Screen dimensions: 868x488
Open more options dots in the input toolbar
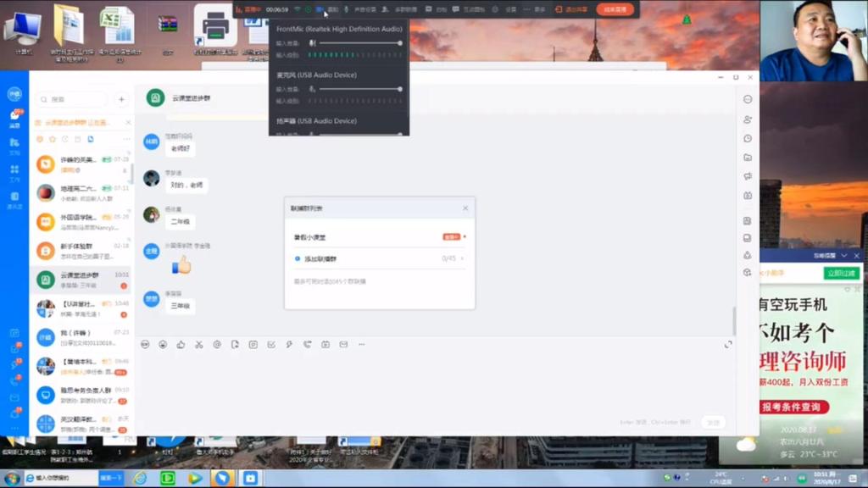click(x=361, y=344)
